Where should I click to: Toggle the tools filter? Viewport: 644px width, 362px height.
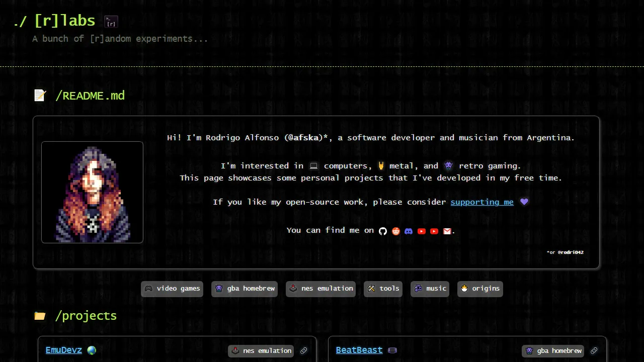click(383, 289)
